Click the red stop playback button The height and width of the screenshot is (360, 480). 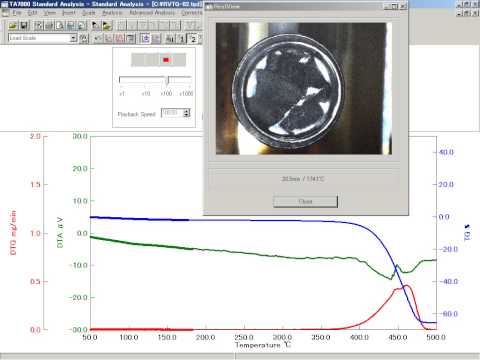[166, 60]
